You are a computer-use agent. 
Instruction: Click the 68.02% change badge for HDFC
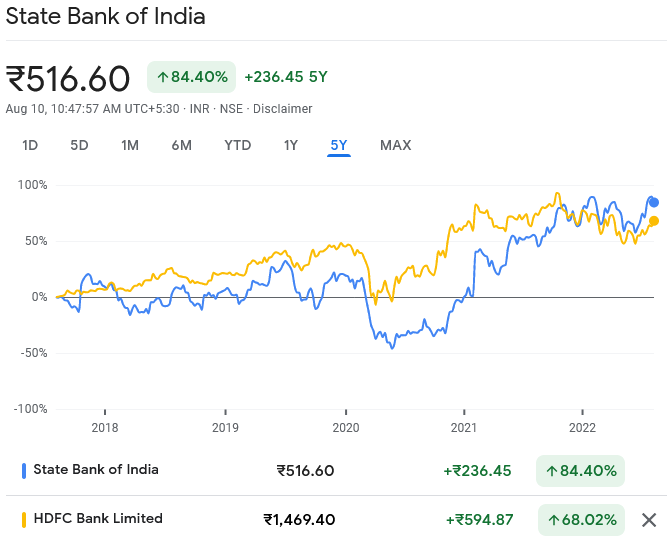coord(581,520)
